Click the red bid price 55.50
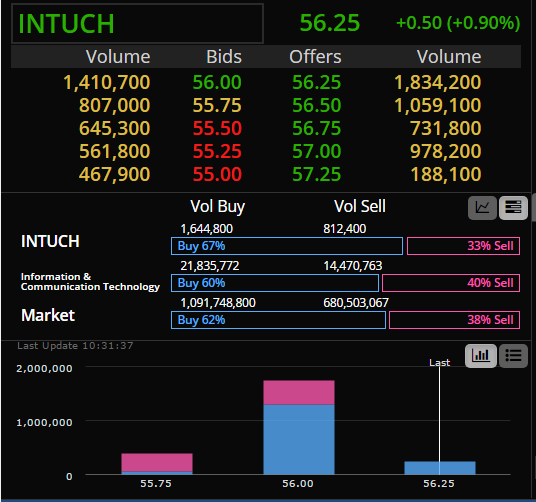 coord(217,128)
